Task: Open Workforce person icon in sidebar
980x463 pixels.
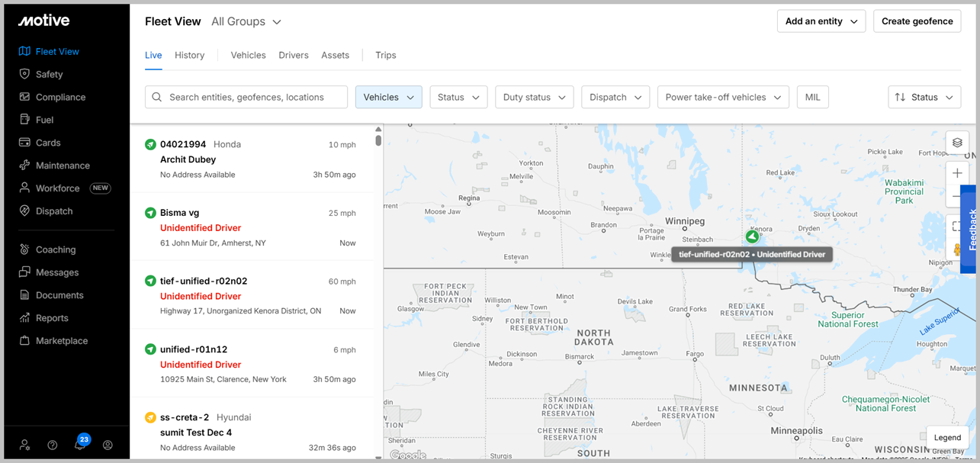Action: coord(24,188)
